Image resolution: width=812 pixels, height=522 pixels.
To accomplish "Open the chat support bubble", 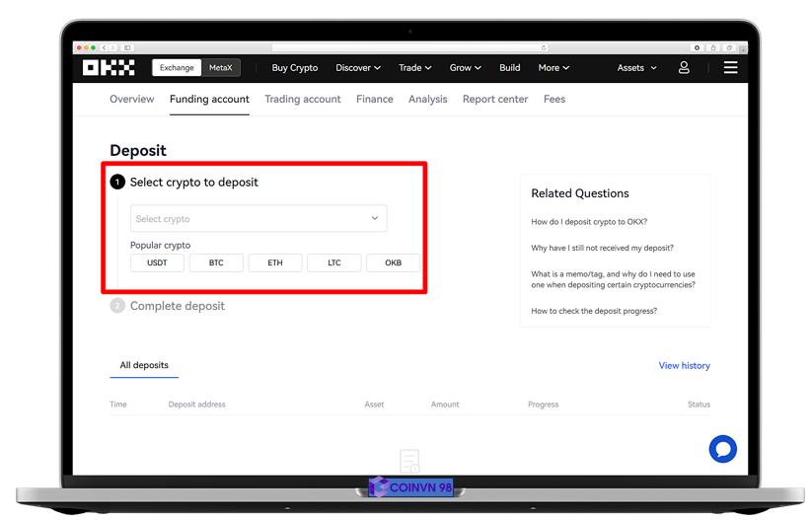I will tap(722, 449).
